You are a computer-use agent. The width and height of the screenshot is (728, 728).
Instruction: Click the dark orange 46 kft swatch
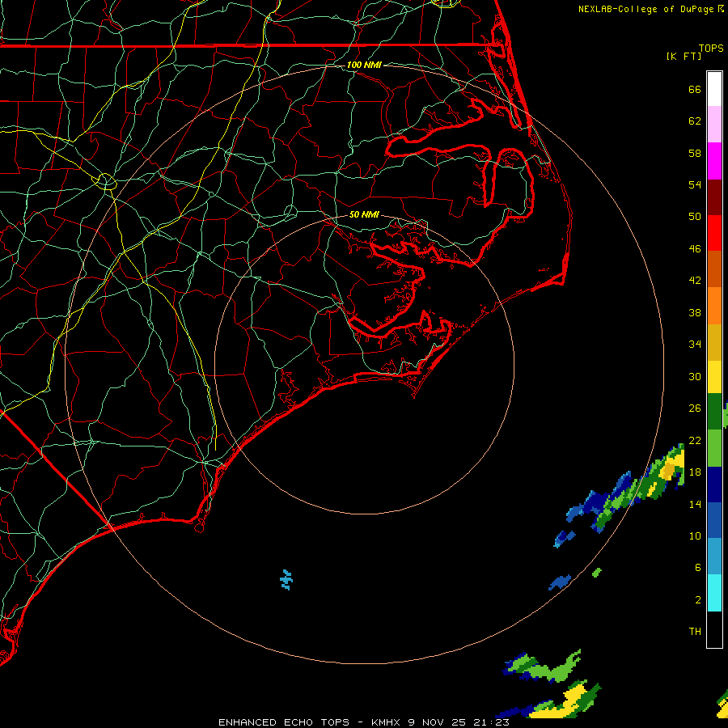pyautogui.click(x=714, y=269)
